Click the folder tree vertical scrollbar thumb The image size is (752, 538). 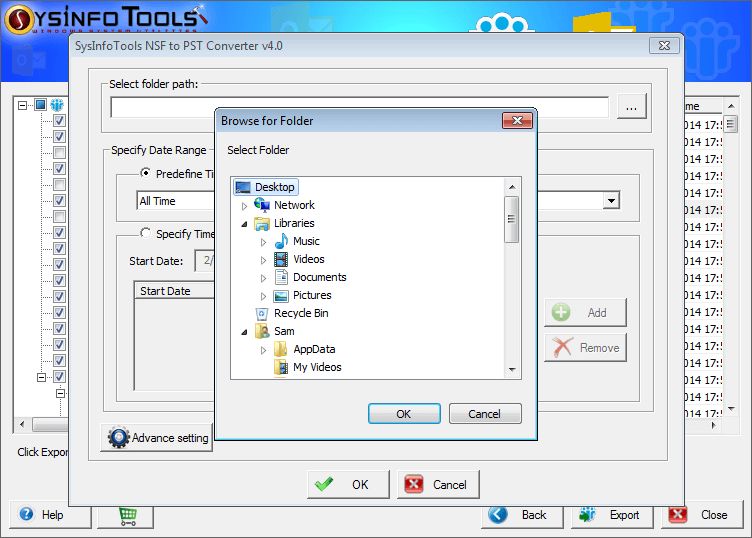[x=511, y=219]
